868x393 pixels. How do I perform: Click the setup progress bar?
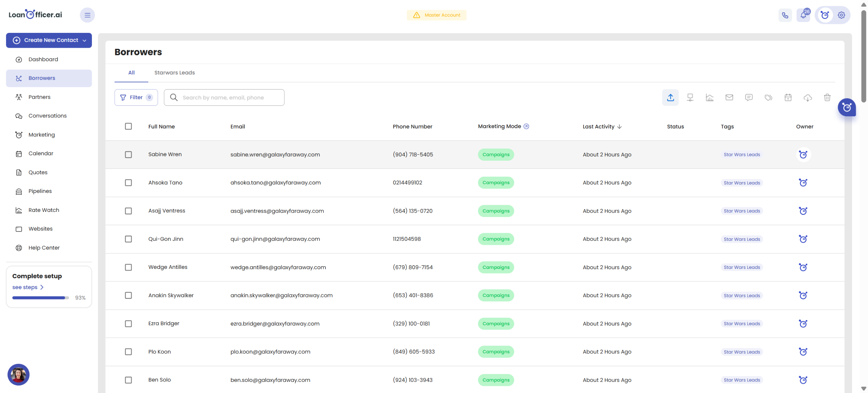pyautogui.click(x=40, y=298)
